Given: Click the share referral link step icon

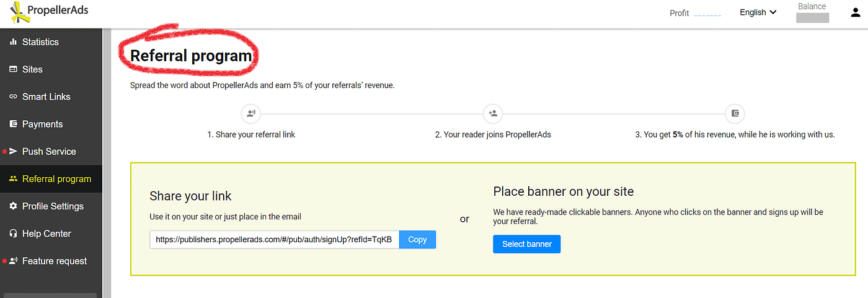Looking at the screenshot, I should point(251,114).
